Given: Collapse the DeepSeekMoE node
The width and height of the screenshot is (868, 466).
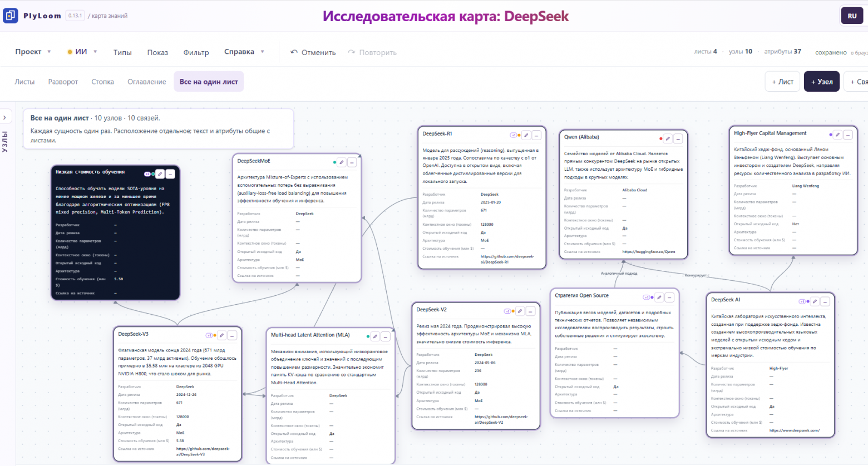Looking at the screenshot, I should [x=352, y=162].
